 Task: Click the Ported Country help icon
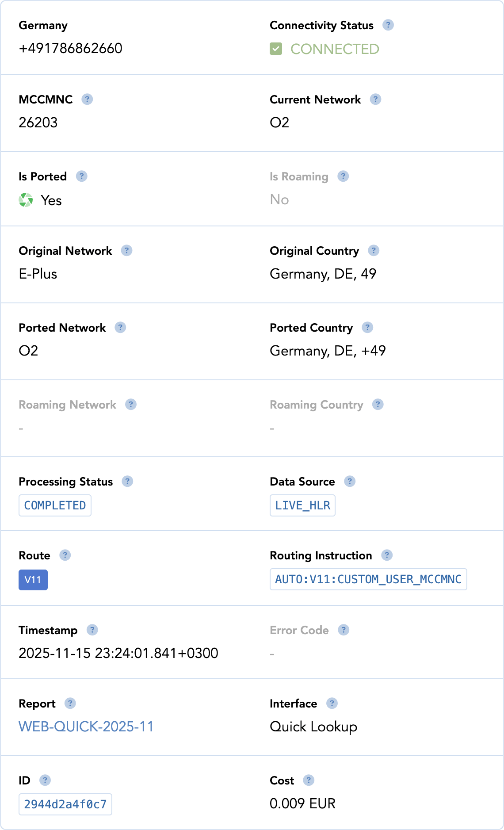coord(367,327)
